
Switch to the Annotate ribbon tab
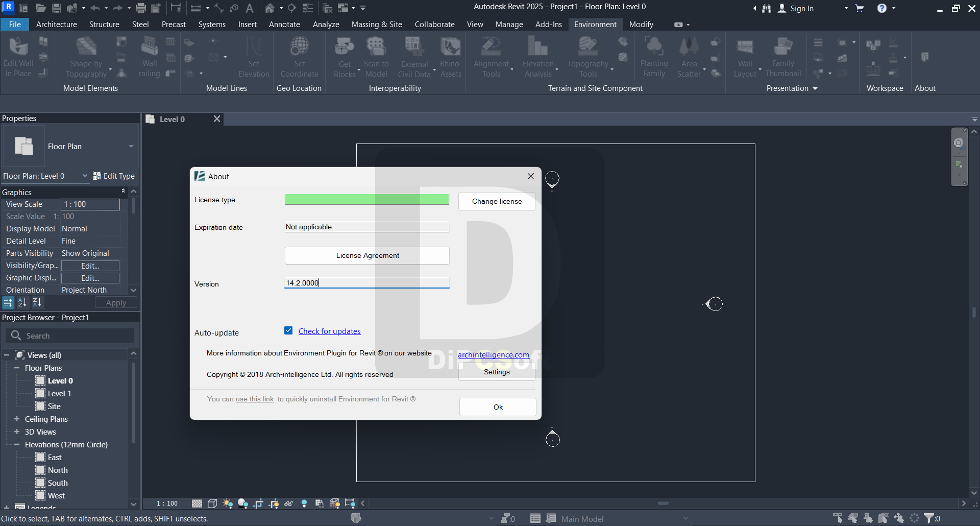coord(284,25)
